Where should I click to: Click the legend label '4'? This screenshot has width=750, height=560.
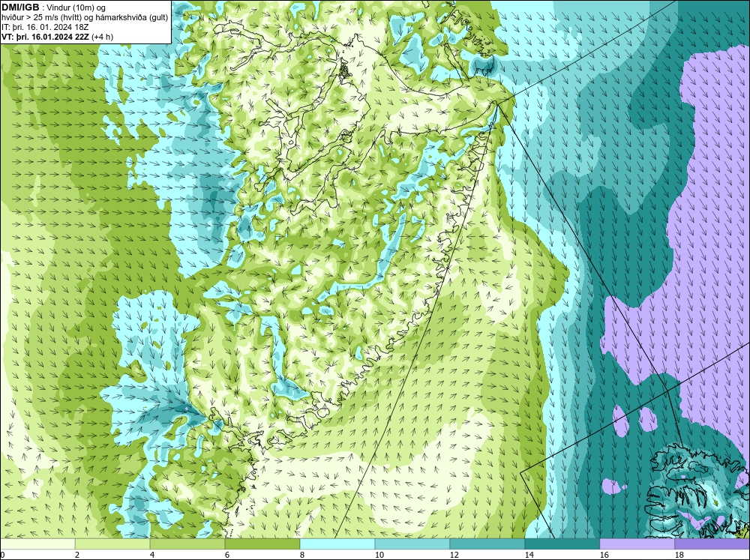[x=152, y=555]
